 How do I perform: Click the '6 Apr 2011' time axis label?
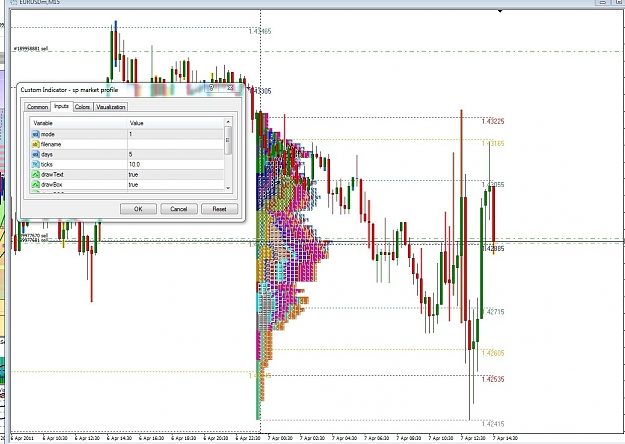tap(22, 438)
